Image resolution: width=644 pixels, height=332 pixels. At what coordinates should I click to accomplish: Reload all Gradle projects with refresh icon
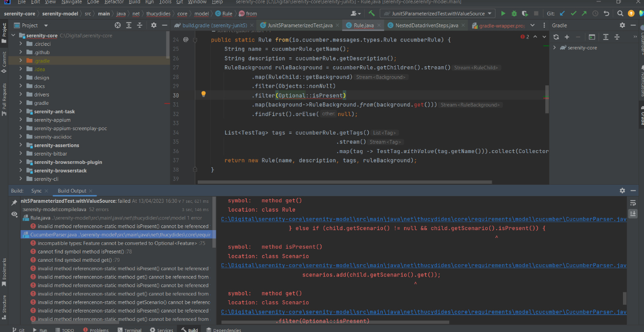click(556, 37)
